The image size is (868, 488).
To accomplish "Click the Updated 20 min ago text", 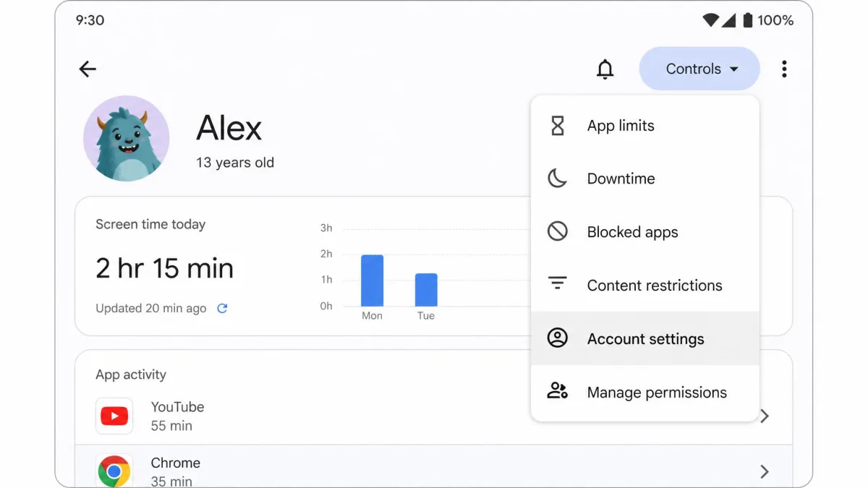I will tap(151, 308).
